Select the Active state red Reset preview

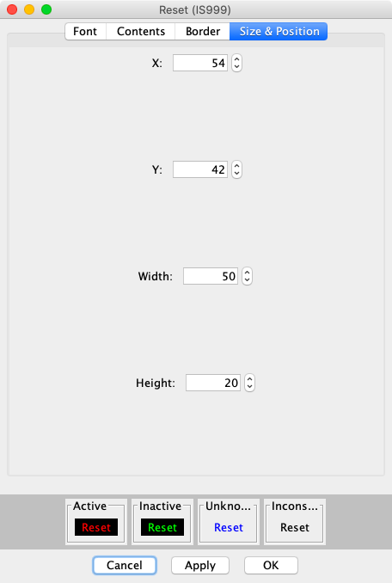click(x=96, y=527)
